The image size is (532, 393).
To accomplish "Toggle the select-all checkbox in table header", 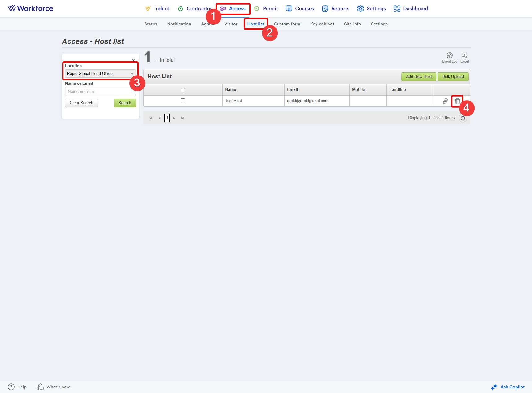I will (183, 90).
